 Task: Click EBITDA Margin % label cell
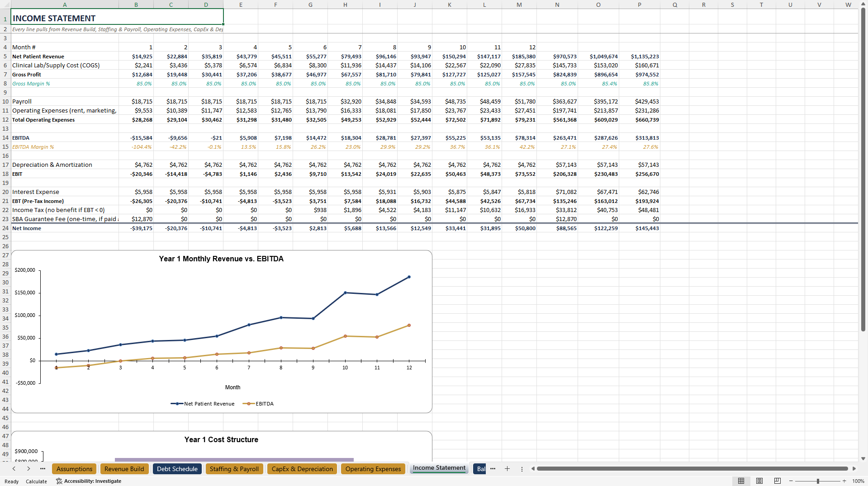pyautogui.click(x=65, y=146)
